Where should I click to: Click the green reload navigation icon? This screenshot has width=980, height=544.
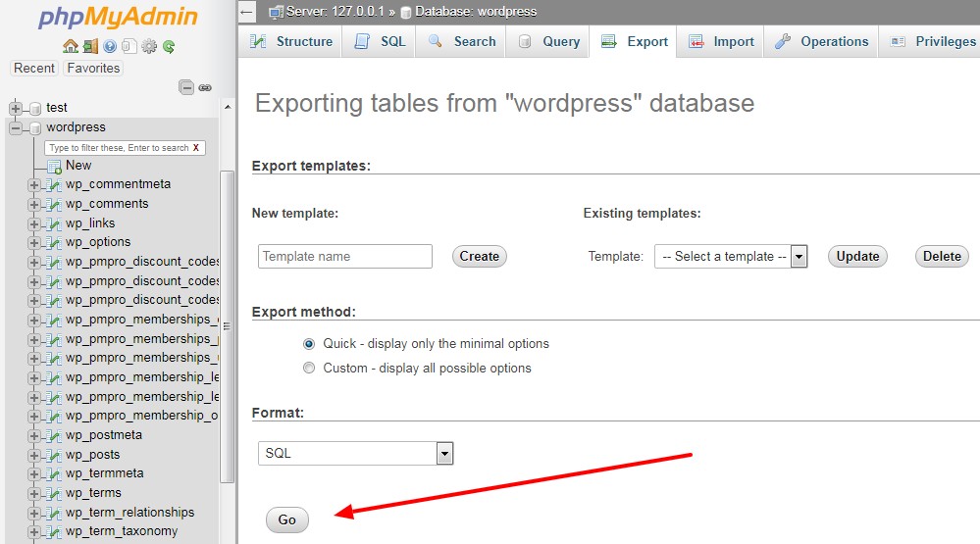(169, 46)
